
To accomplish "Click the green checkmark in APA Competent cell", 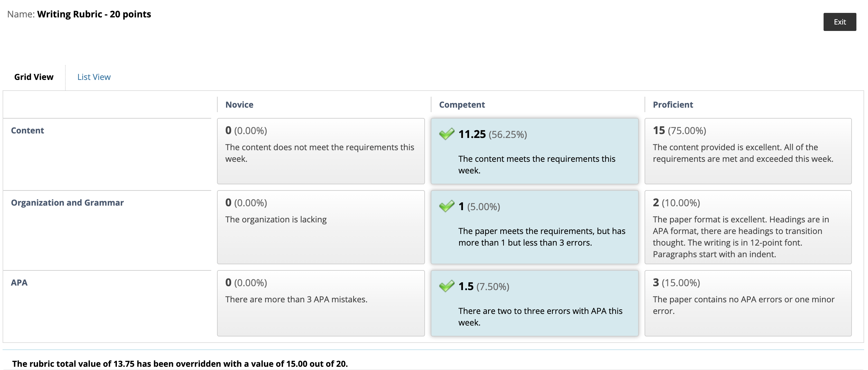I will [x=447, y=286].
